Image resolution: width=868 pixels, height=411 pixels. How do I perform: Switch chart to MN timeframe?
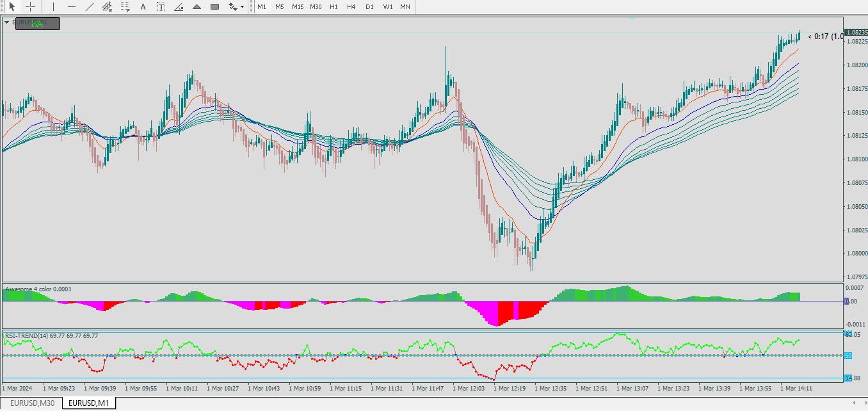(405, 6)
